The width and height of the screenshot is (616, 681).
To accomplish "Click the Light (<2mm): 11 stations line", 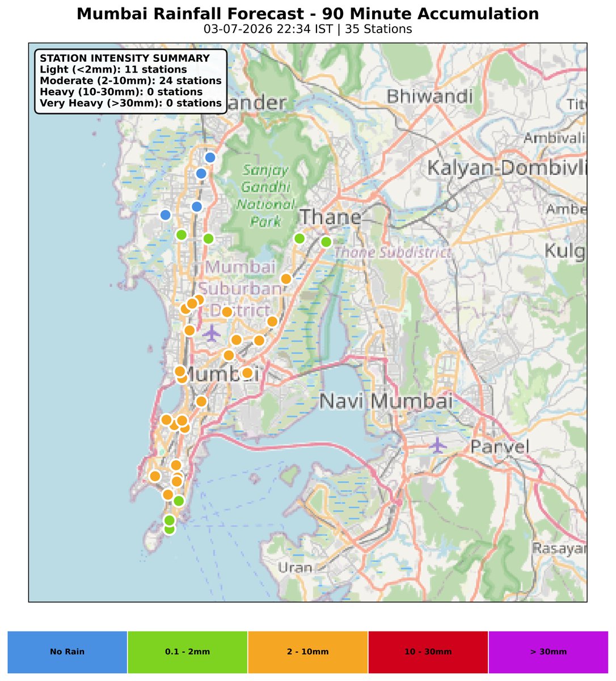I will pyautogui.click(x=113, y=69).
